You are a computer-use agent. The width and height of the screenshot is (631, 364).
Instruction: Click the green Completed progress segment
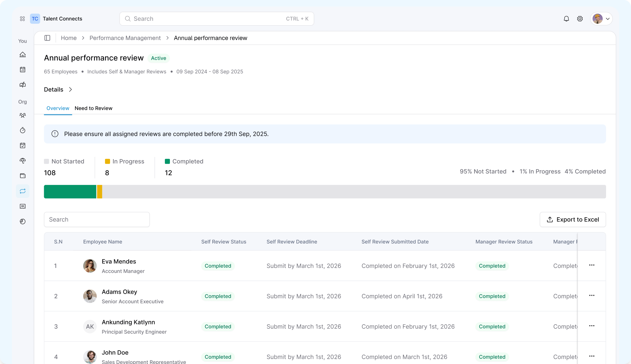70,192
